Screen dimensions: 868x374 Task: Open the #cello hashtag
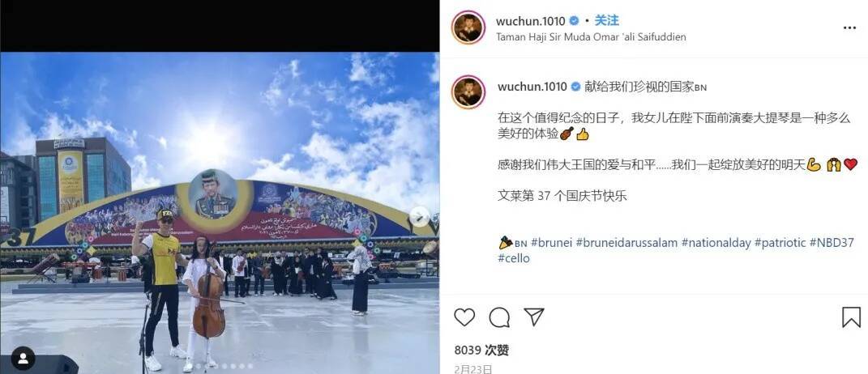pos(514,258)
